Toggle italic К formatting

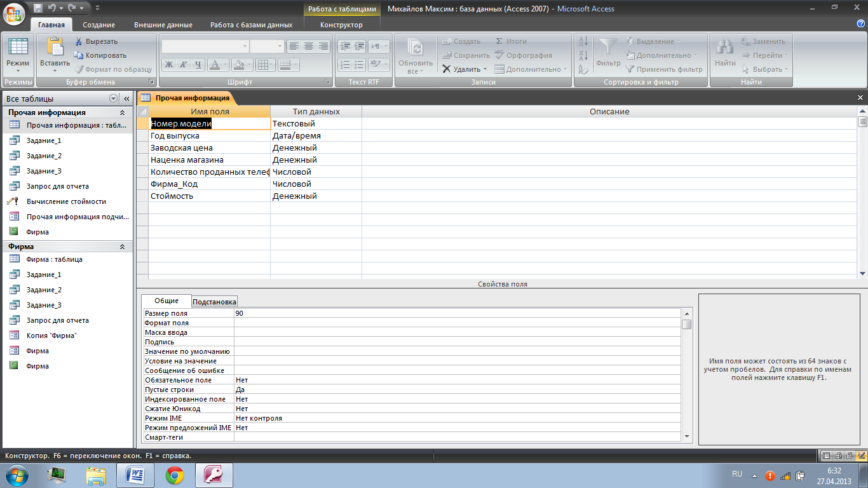[x=183, y=64]
